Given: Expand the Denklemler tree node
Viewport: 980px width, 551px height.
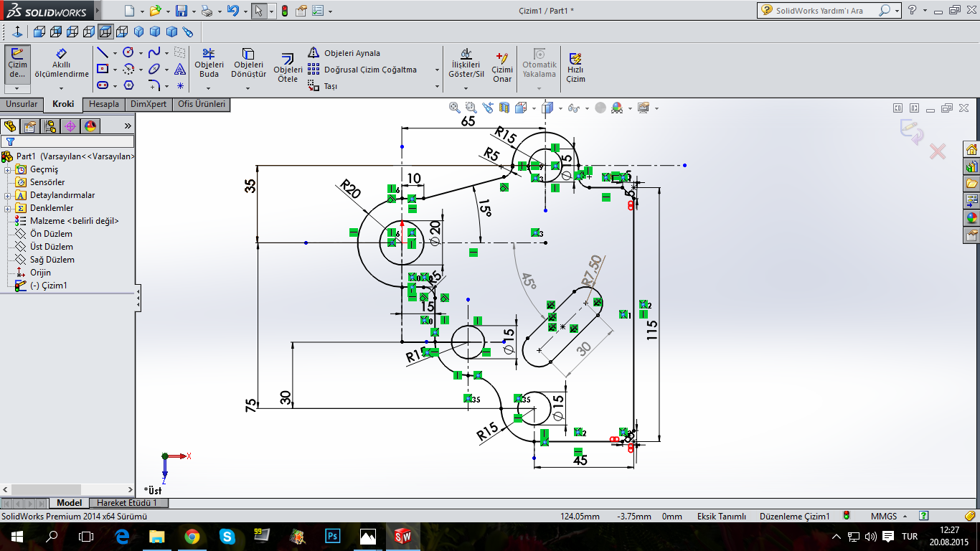Looking at the screenshot, I should tap(8, 209).
